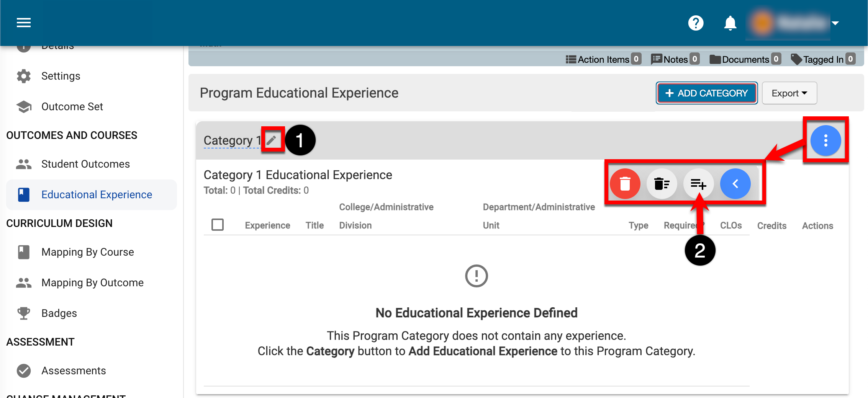The width and height of the screenshot is (868, 398).
Task: Open the hamburger navigation menu
Action: 24,23
